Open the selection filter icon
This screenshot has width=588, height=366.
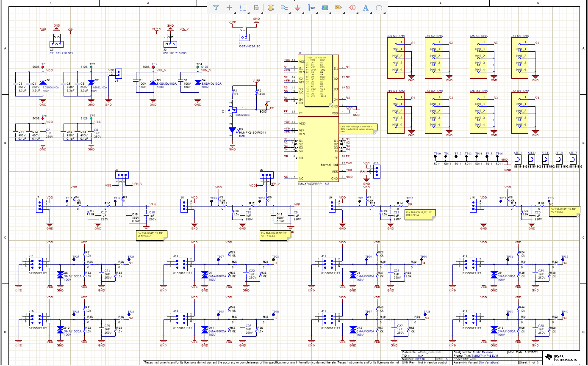tap(216, 8)
